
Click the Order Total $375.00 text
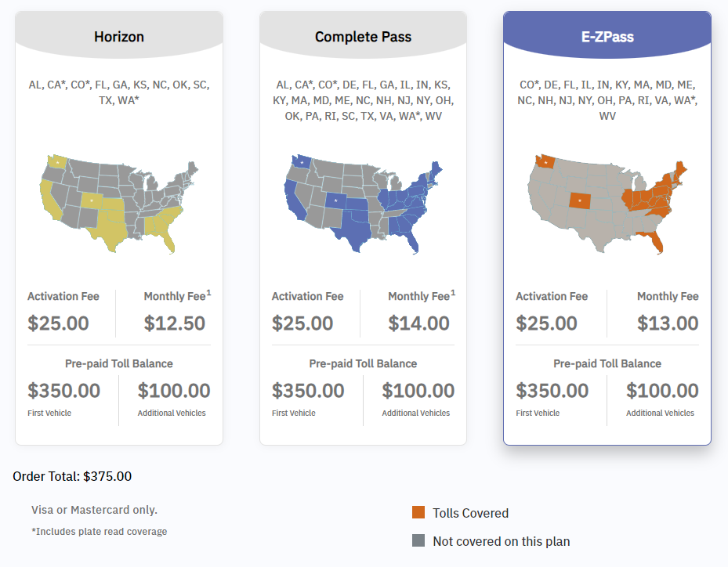pyautogui.click(x=72, y=475)
